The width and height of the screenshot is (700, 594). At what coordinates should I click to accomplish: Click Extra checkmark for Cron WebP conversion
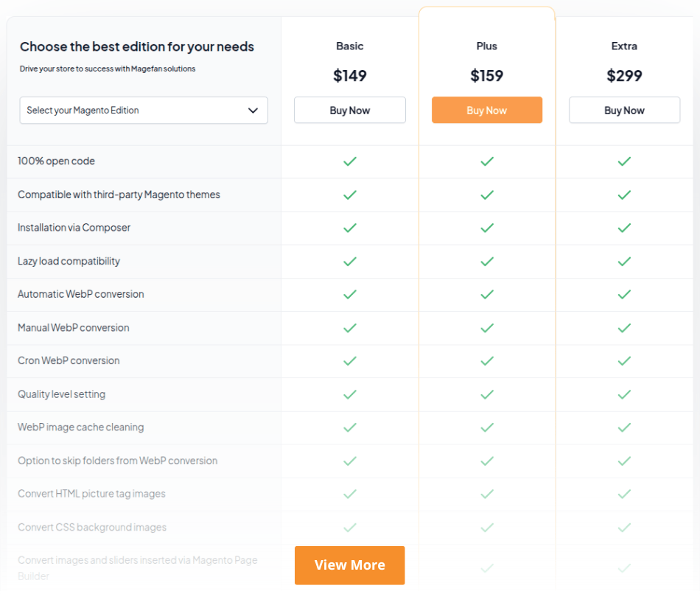(x=624, y=360)
